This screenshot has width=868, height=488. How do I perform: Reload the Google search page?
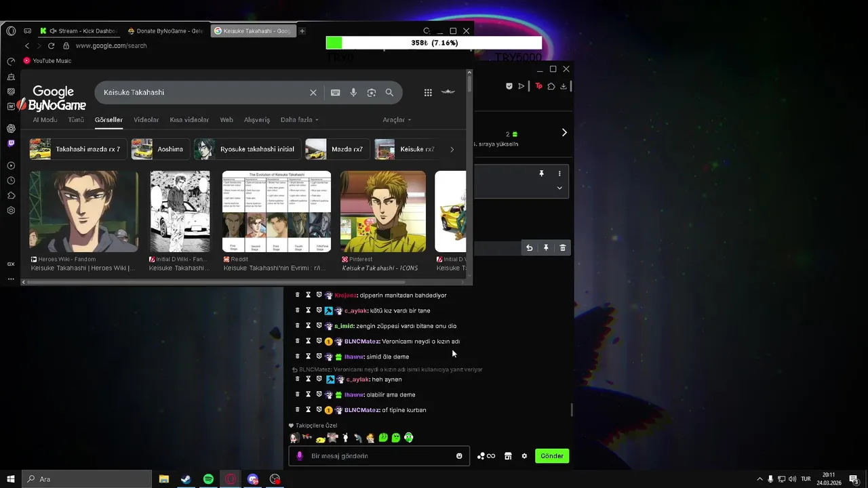coord(51,45)
